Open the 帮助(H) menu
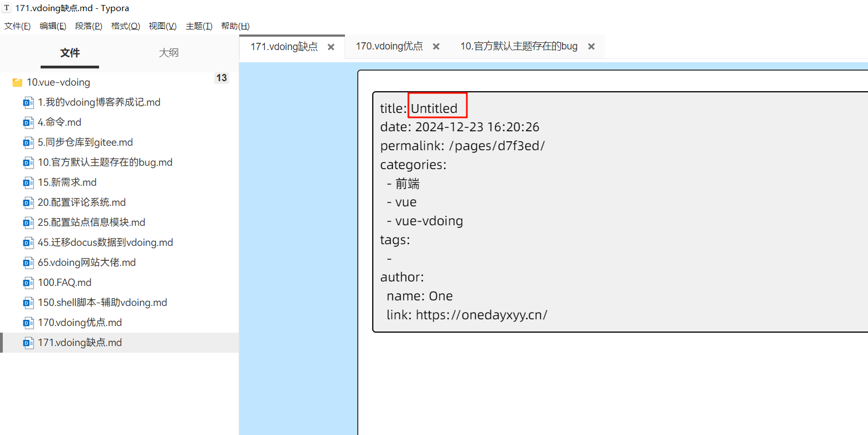The width and height of the screenshot is (868, 435). pos(235,26)
